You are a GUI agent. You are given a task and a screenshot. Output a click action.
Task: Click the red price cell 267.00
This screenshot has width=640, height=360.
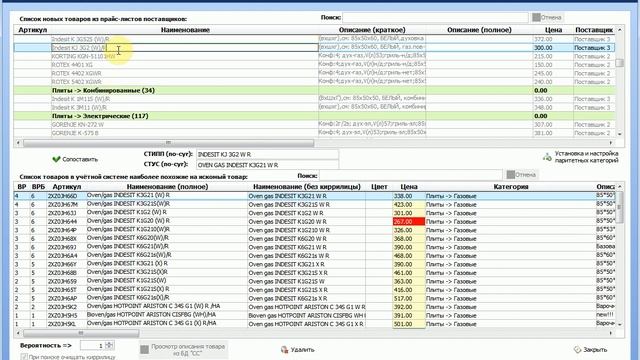click(409, 222)
